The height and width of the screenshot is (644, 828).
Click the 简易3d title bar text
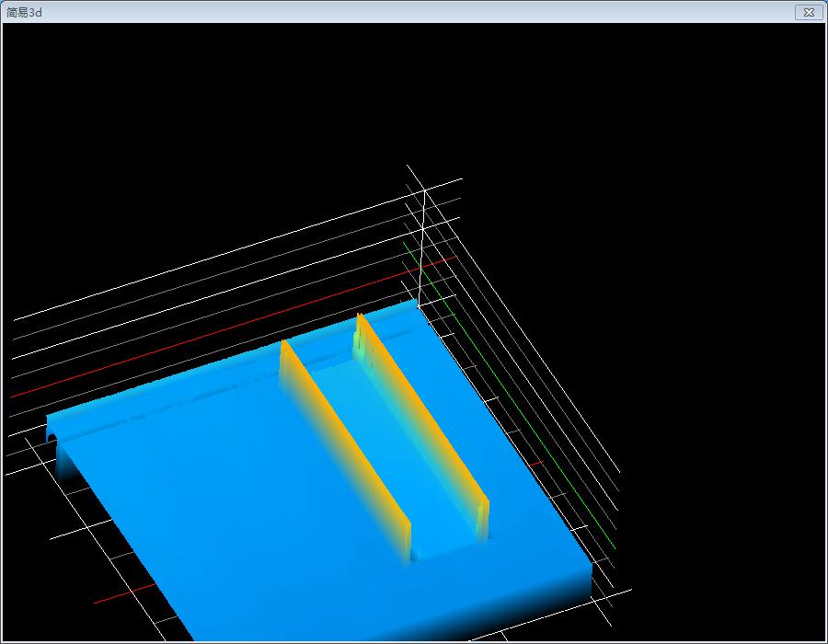(x=24, y=12)
